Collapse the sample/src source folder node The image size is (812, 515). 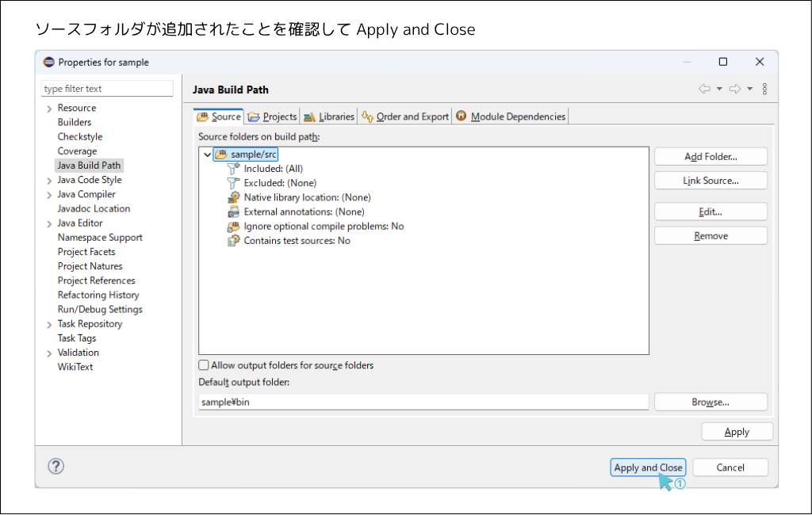pos(207,154)
